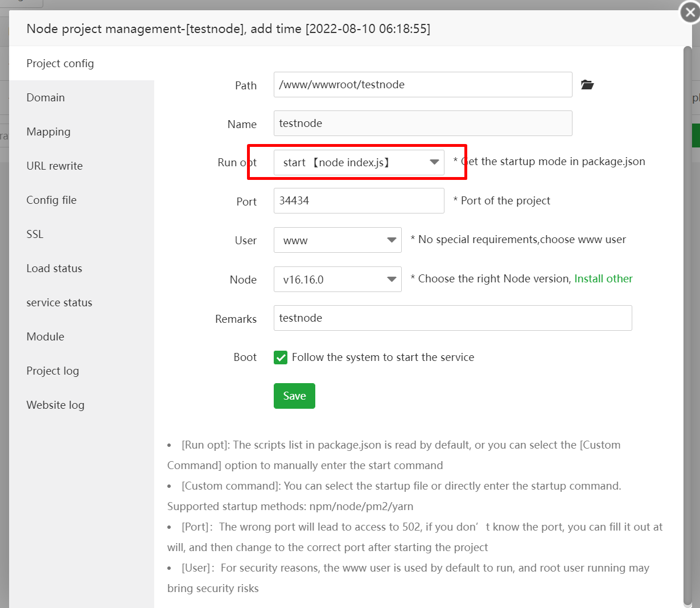Focus the Remarks text field

452,318
